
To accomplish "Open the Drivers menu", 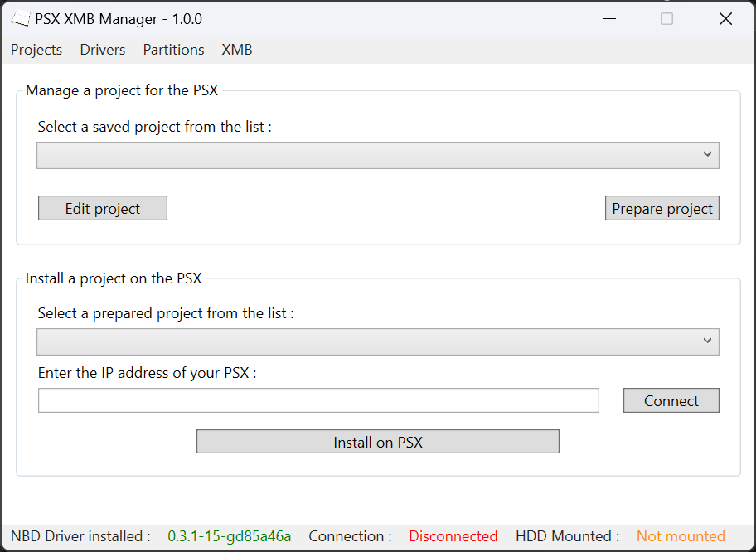I will pyautogui.click(x=102, y=50).
